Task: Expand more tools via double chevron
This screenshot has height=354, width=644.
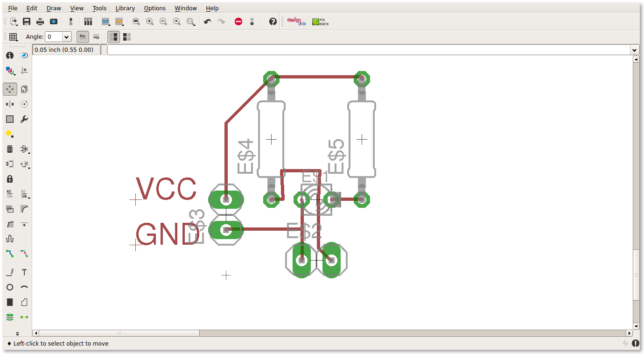Action: (17, 333)
